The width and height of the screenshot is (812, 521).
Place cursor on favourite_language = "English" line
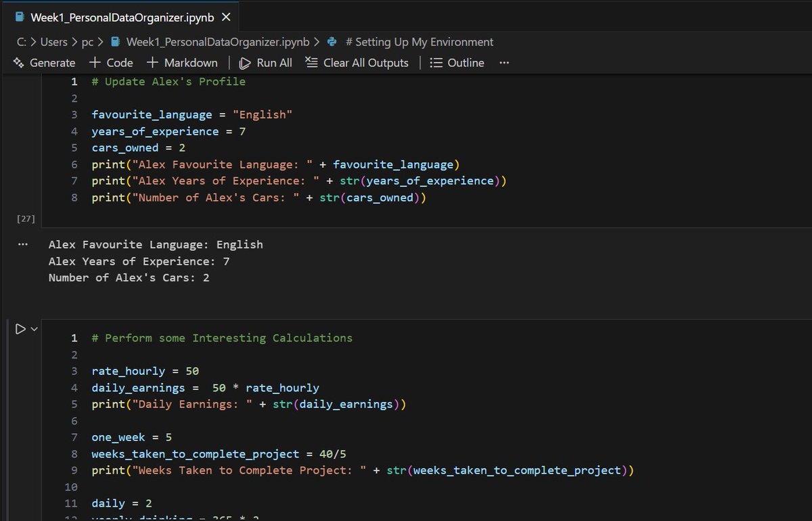[x=192, y=114]
